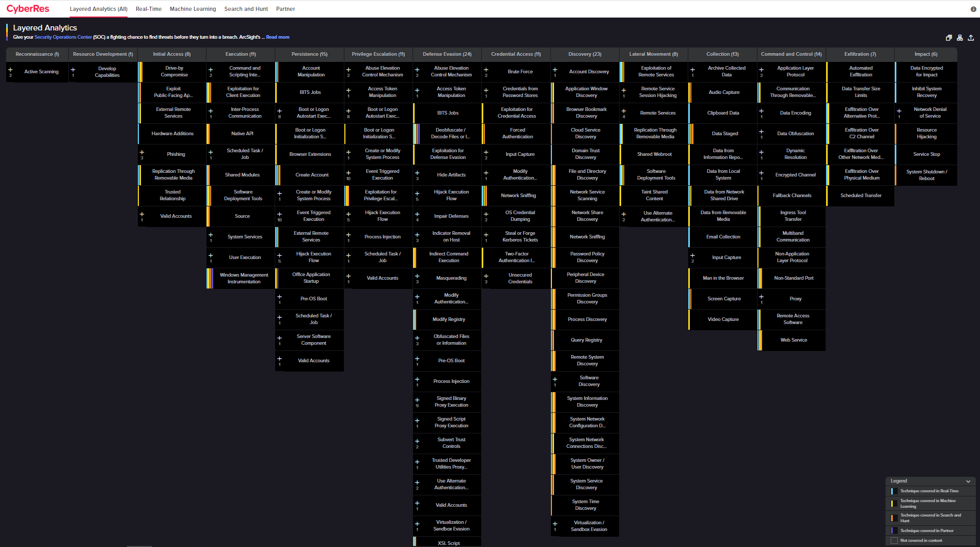Expand Hide Artifacts sub-techniques
The height and width of the screenshot is (547, 980).
(x=417, y=173)
